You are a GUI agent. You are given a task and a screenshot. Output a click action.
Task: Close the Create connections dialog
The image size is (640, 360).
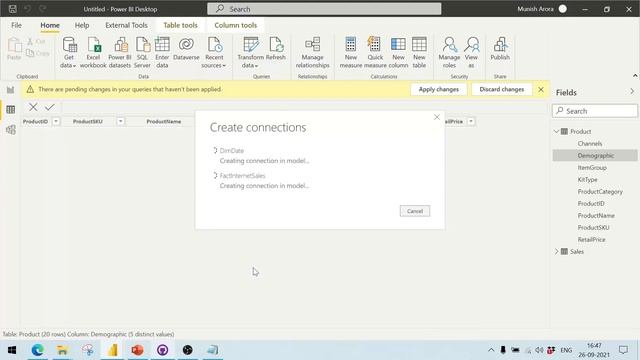[x=437, y=117]
